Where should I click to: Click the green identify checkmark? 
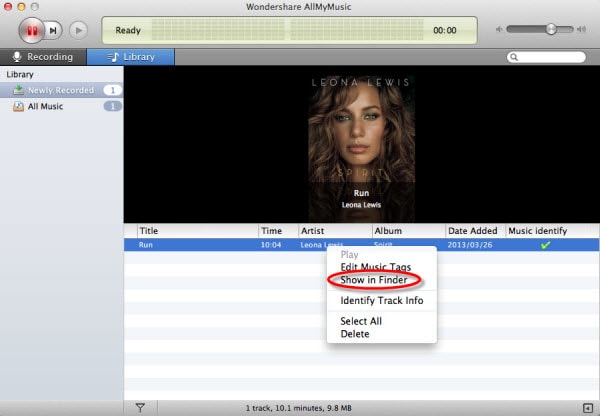pyautogui.click(x=546, y=245)
